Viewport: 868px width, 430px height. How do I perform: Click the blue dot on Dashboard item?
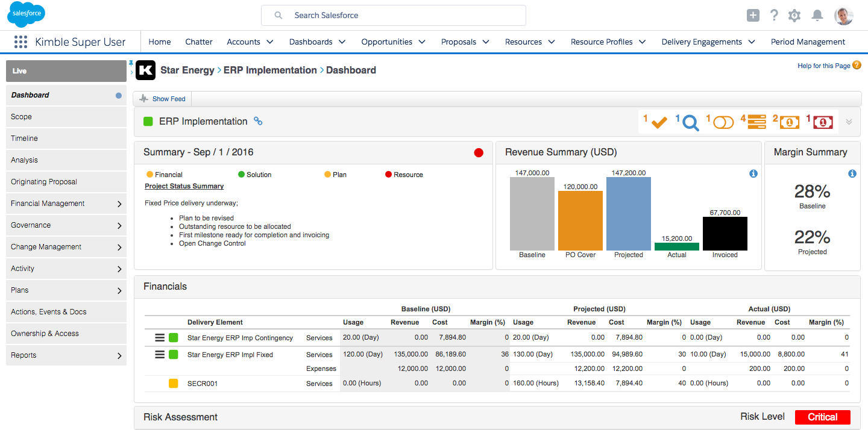coord(119,95)
